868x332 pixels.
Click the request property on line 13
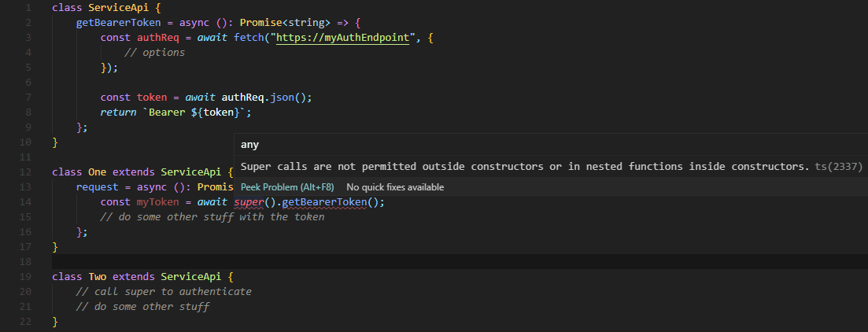click(x=98, y=187)
